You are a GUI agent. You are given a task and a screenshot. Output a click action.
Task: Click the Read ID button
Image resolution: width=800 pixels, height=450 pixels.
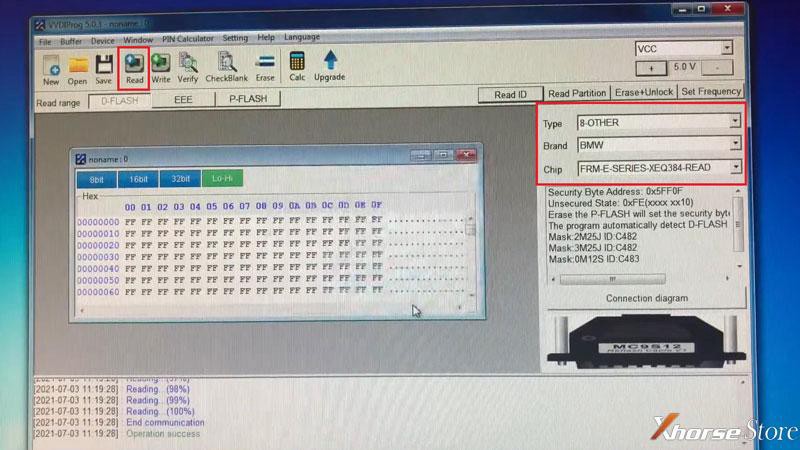(510, 94)
